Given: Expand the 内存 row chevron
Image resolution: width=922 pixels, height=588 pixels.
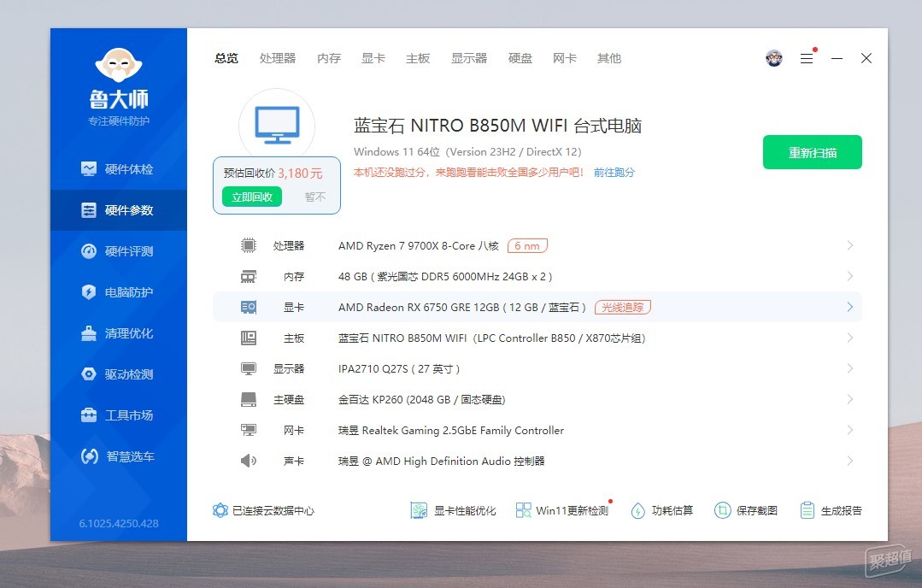Looking at the screenshot, I should [x=849, y=276].
